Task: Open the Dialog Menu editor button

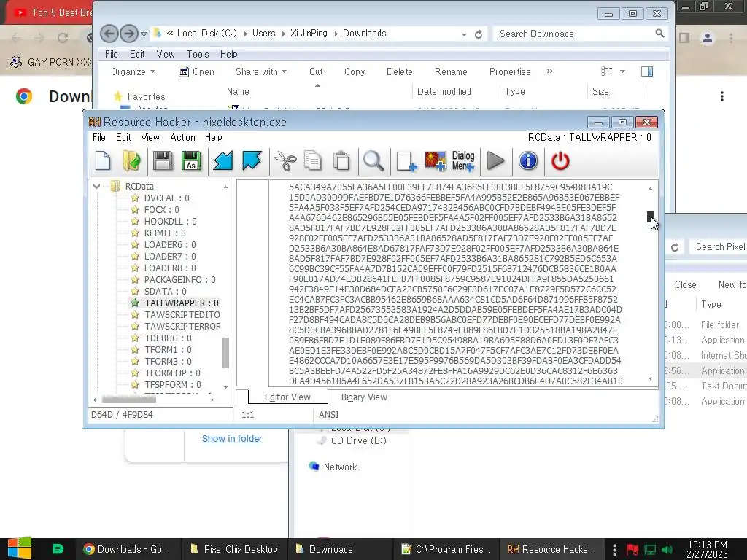Action: coord(463,161)
